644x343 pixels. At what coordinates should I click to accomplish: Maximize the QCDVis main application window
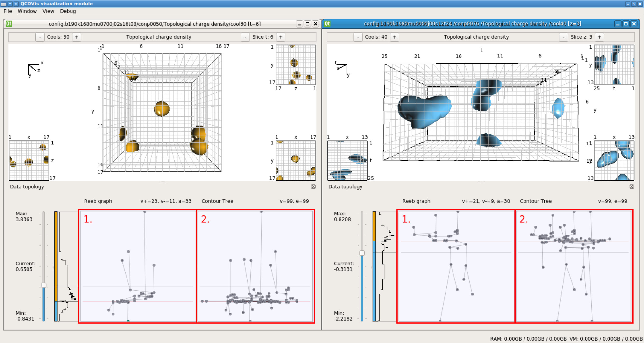(634, 4)
